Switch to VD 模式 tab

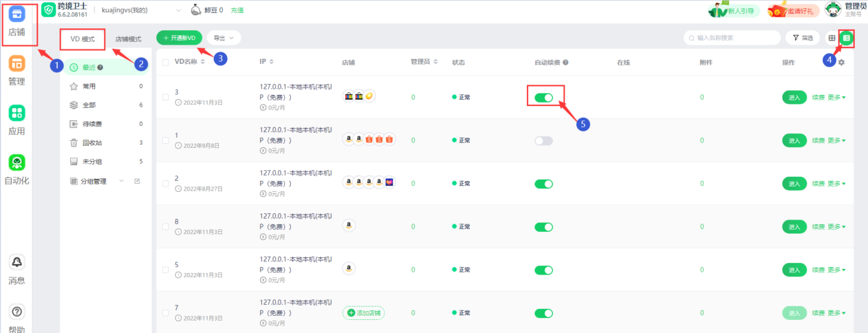pos(83,39)
